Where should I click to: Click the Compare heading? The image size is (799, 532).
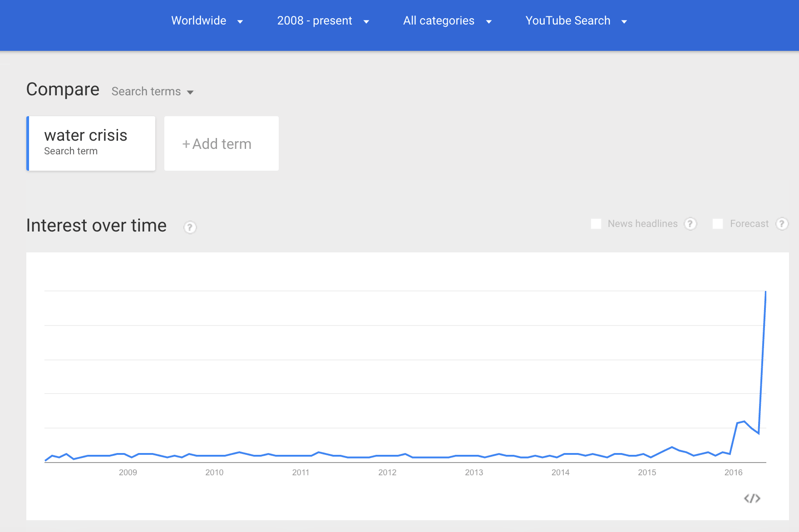(x=63, y=89)
